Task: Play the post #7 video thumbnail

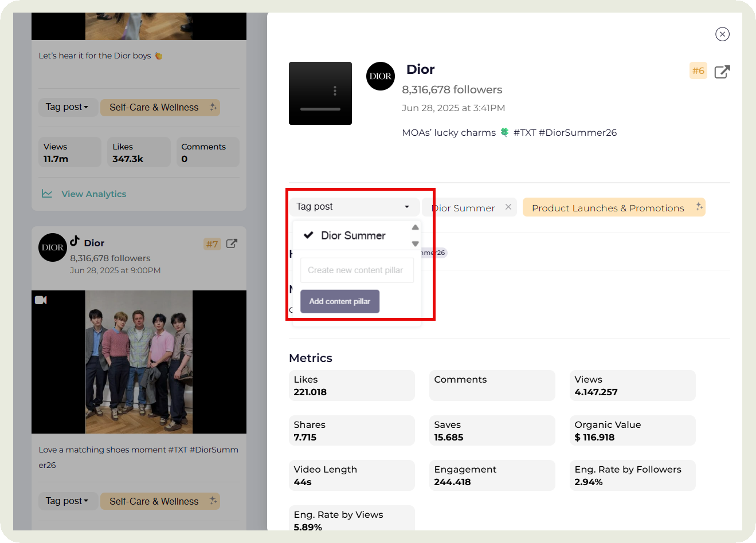Action: point(139,362)
